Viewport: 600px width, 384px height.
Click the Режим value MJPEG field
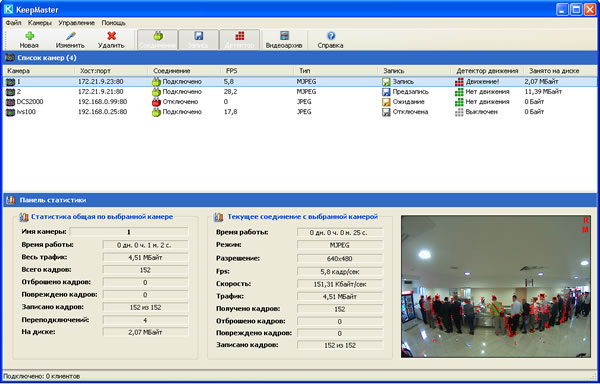click(340, 245)
